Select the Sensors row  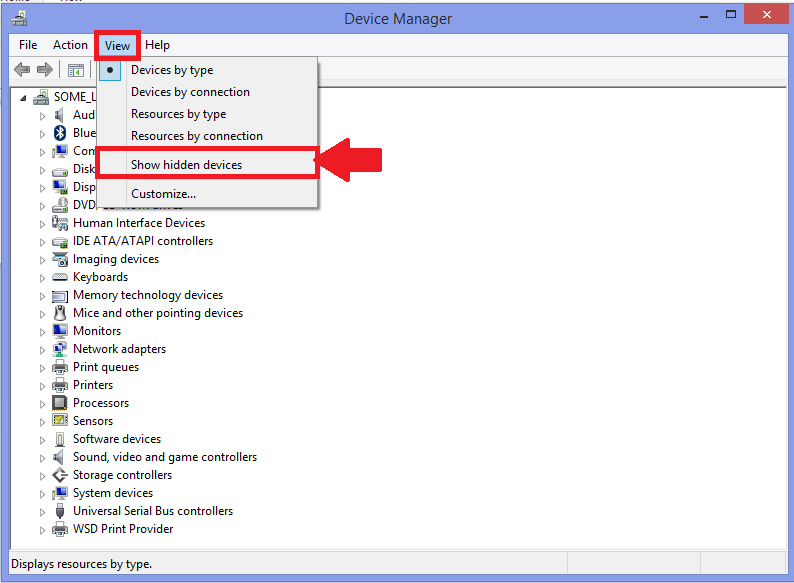[x=93, y=421]
